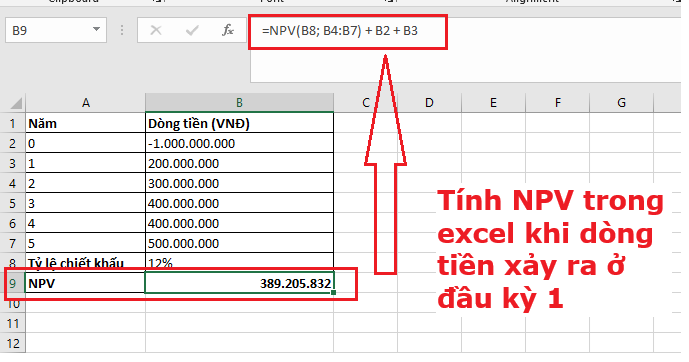
Task: Click year cell A7 with value 5
Action: [86, 243]
